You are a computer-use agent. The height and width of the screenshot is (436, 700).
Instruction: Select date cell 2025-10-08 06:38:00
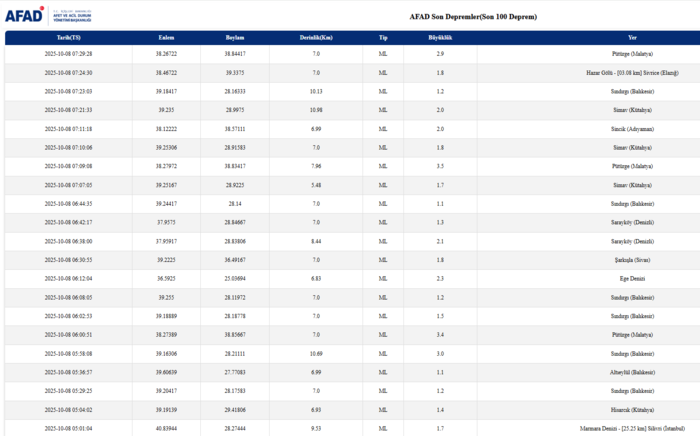point(68,241)
